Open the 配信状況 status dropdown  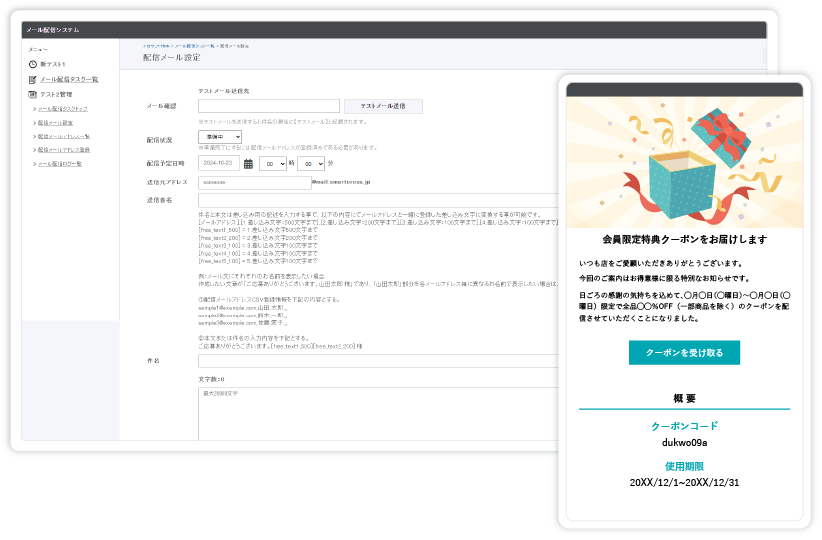click(x=220, y=136)
